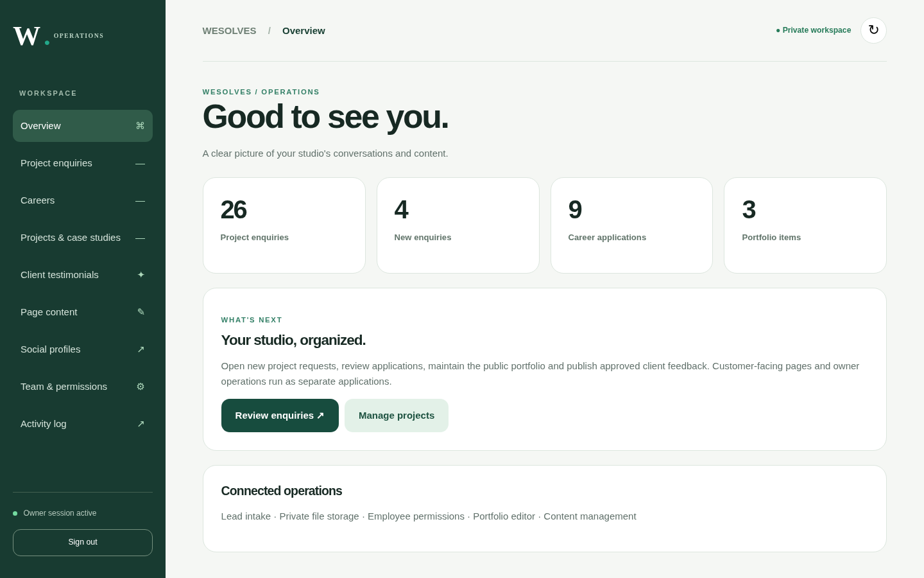924x578 pixels.
Task: Click the refresh icon in the header
Action: tap(873, 30)
